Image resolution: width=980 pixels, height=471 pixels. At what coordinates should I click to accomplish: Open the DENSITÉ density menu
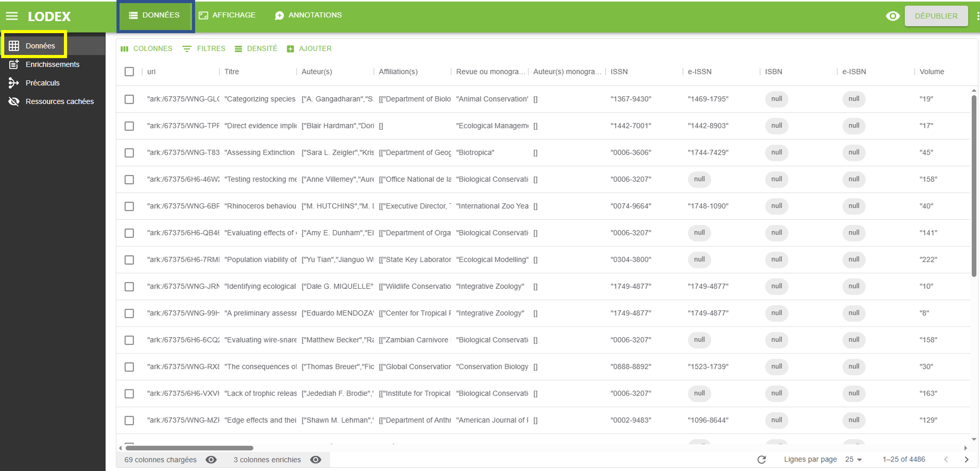click(256, 49)
